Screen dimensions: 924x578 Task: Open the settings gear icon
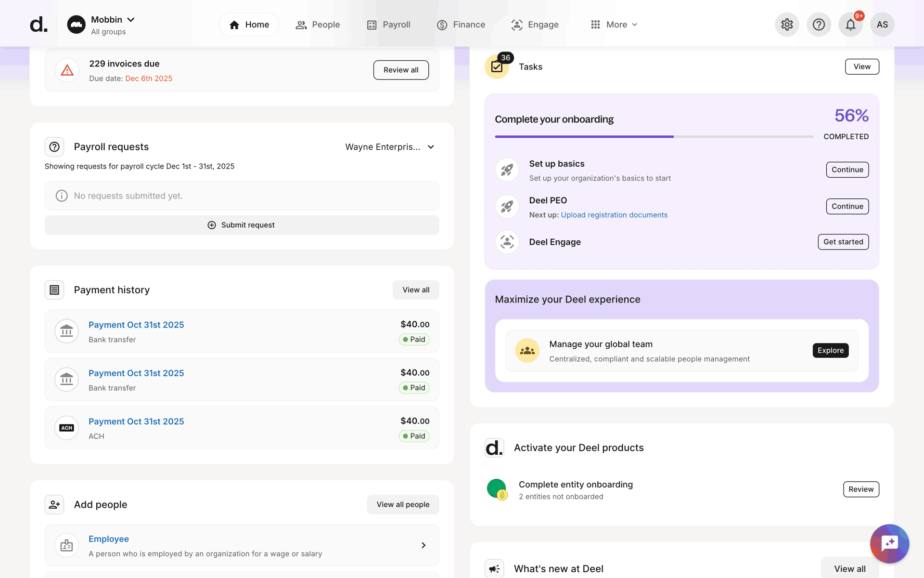click(x=787, y=25)
